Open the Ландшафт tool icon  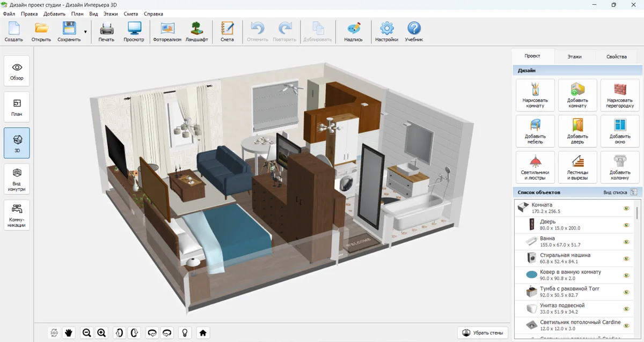coord(196,32)
